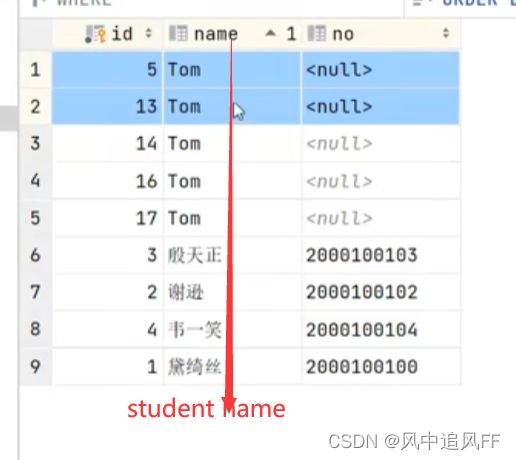Select row number 2 in gutter
516x460 pixels.
36,107
